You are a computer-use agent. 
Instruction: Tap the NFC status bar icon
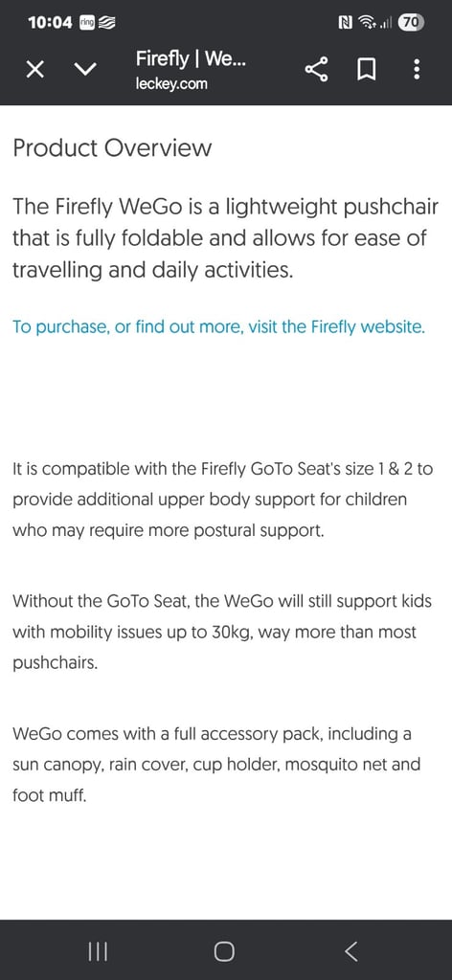(x=345, y=23)
